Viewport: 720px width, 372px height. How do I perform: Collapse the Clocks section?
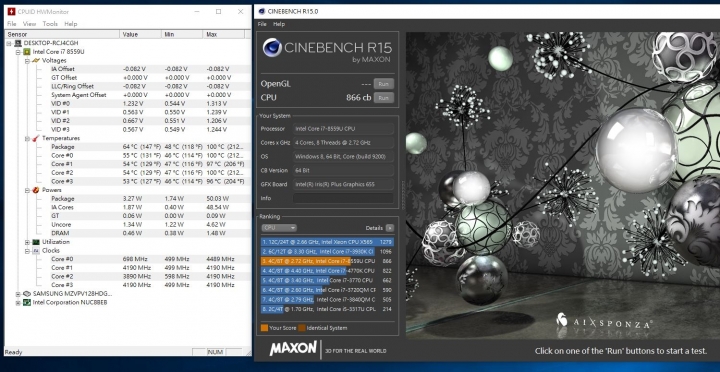click(27, 250)
